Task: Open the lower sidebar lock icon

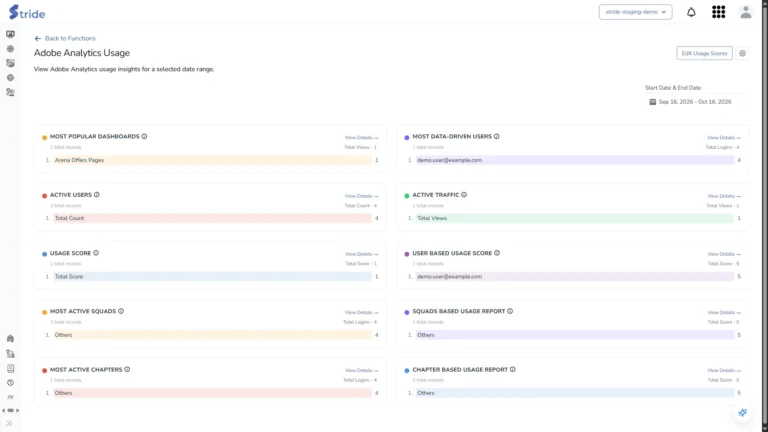Action: [10, 339]
